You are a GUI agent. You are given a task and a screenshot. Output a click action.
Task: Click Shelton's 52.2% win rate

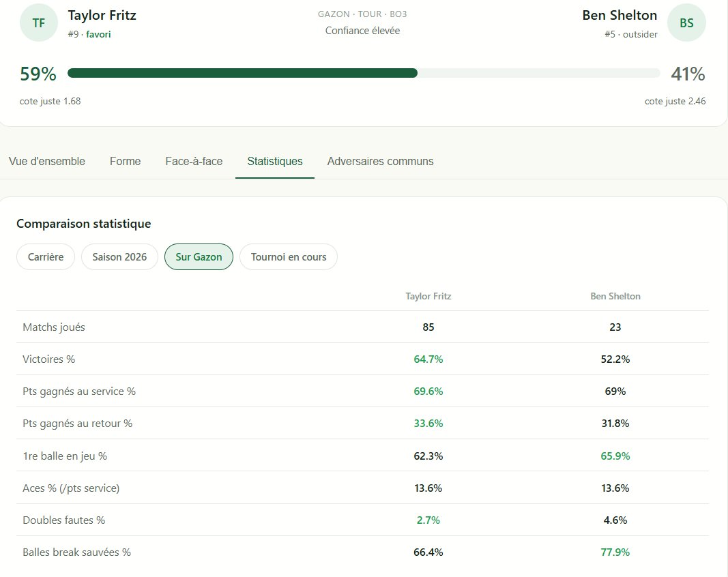(x=615, y=359)
